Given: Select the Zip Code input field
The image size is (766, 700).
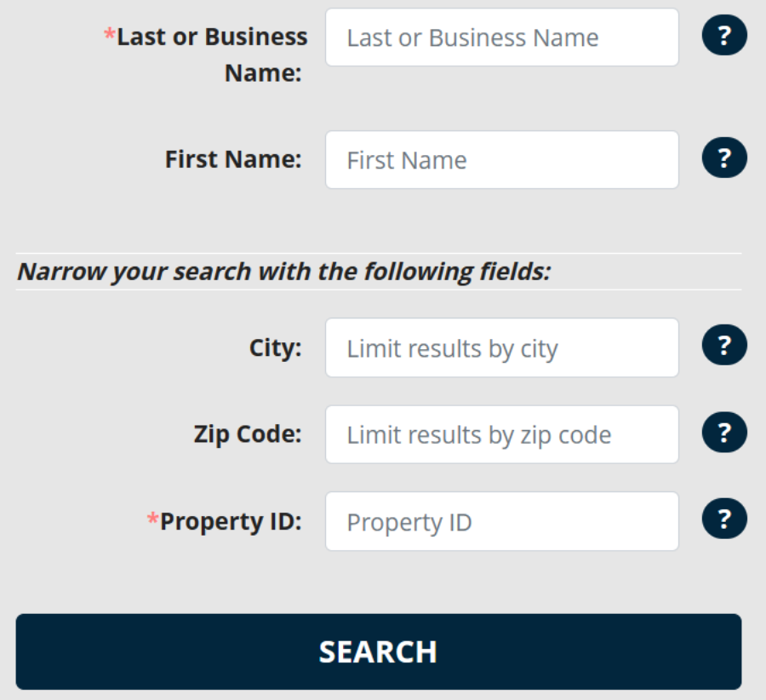Looking at the screenshot, I should (x=502, y=435).
